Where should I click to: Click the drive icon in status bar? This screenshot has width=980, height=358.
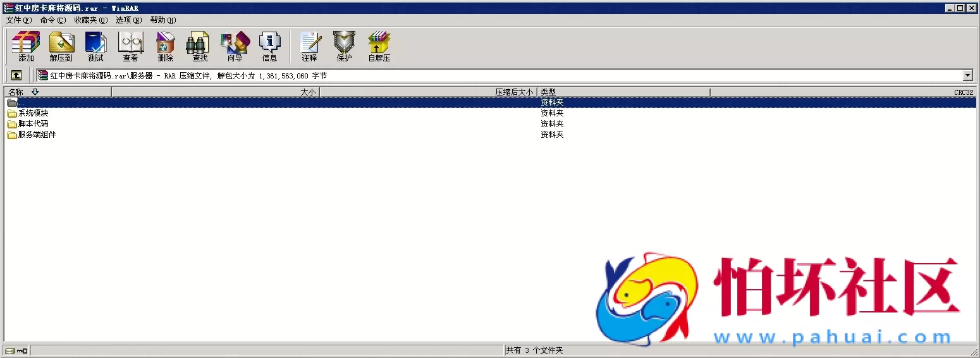[x=10, y=350]
